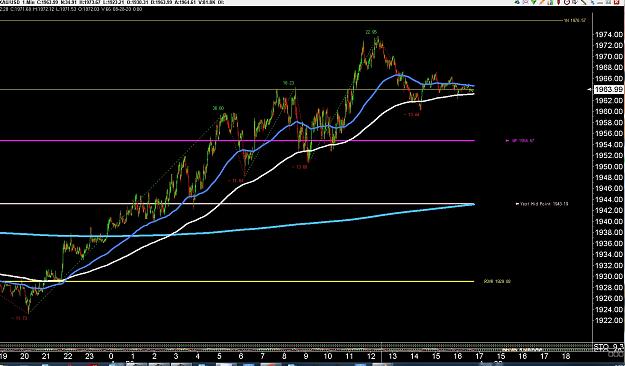Image resolution: width=625 pixels, height=366 pixels.
Task: Click the clock icon in top toolbar
Action: click(566, 2)
